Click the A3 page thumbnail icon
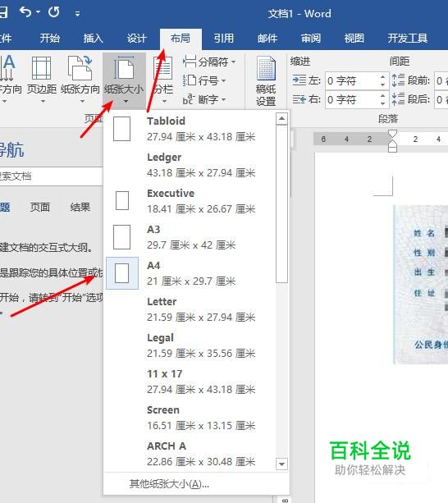 pyautogui.click(x=122, y=237)
